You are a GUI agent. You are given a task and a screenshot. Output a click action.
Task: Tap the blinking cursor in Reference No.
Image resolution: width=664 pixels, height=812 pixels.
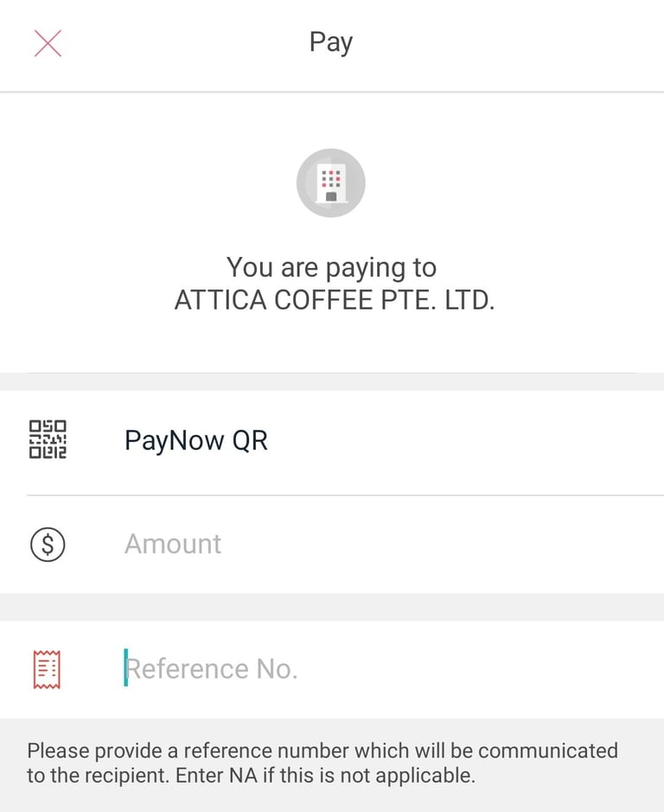point(126,668)
